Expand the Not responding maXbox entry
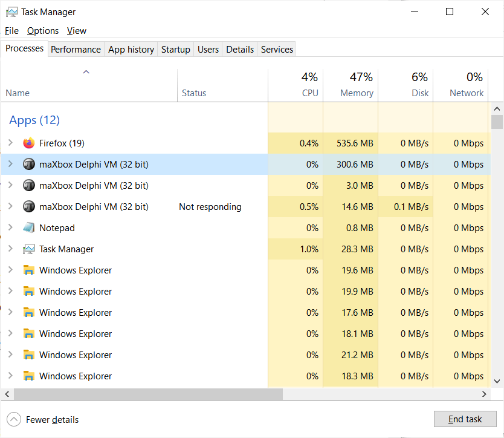This screenshot has height=438, width=504. (x=10, y=207)
